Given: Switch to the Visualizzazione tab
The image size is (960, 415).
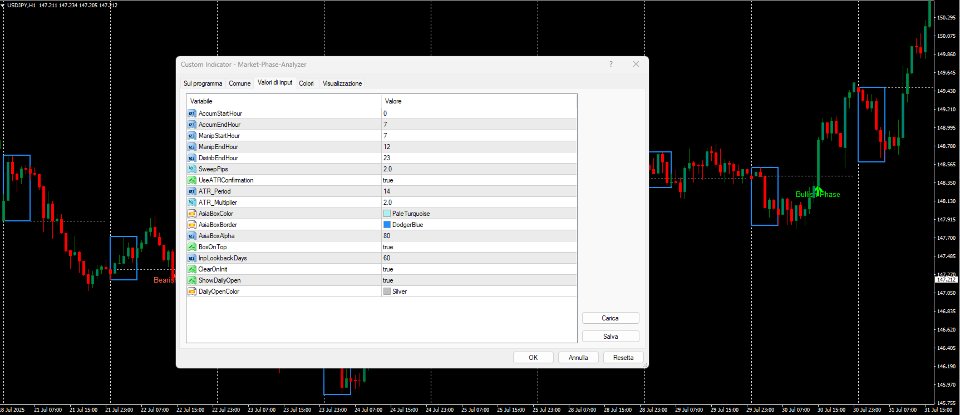Looking at the screenshot, I should 342,83.
